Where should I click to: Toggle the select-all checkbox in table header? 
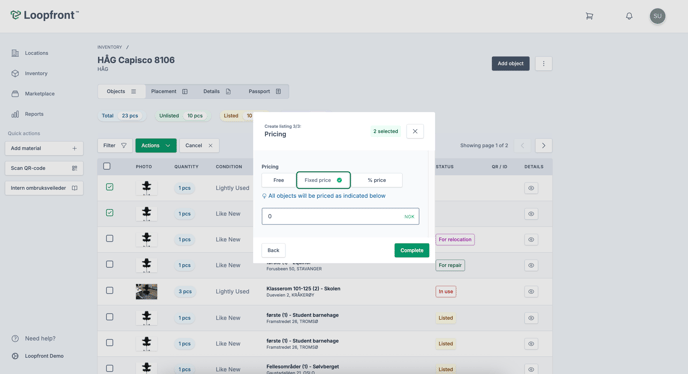pyautogui.click(x=107, y=166)
